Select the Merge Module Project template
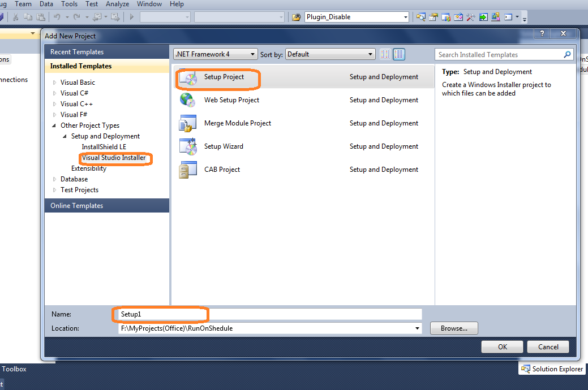This screenshot has height=390, width=588. [304, 123]
